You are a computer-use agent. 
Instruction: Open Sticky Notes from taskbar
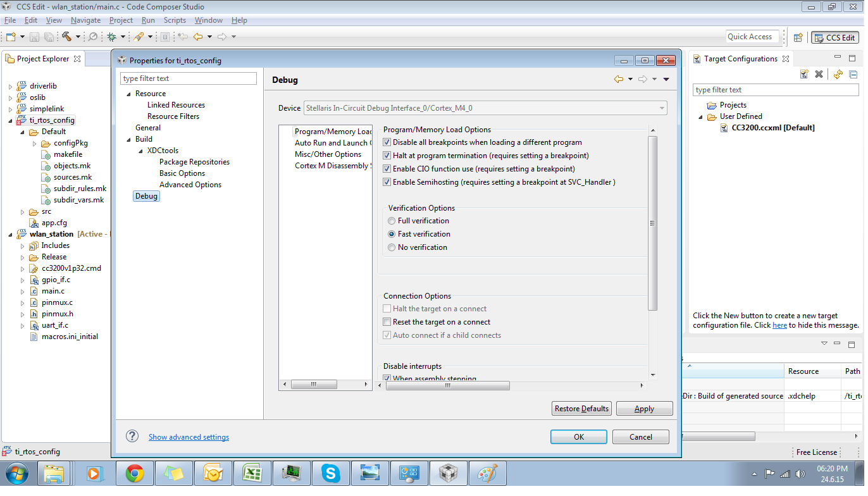pos(173,473)
